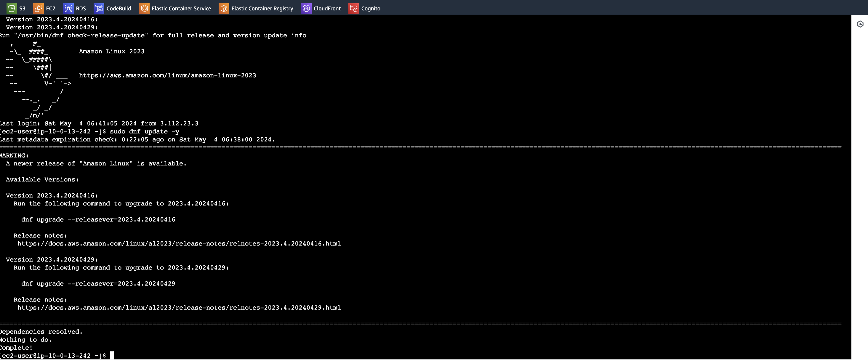Open release notes link for 2023.4.20240429
This screenshot has height=360, width=868.
click(179, 308)
